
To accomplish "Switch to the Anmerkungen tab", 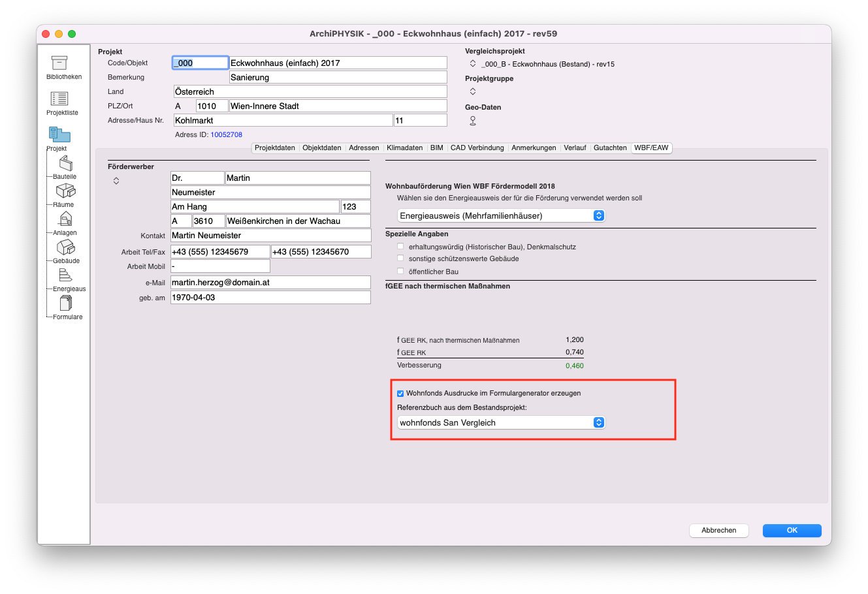I will (534, 148).
